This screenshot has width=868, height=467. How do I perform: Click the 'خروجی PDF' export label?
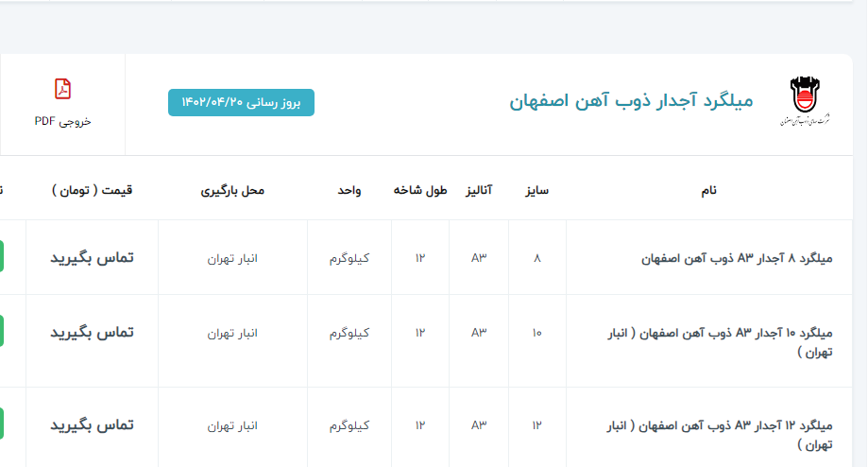[x=62, y=121]
